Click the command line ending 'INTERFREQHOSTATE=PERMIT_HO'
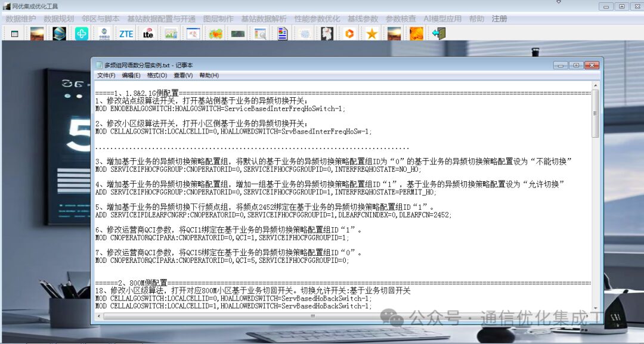 pyautogui.click(x=266, y=192)
